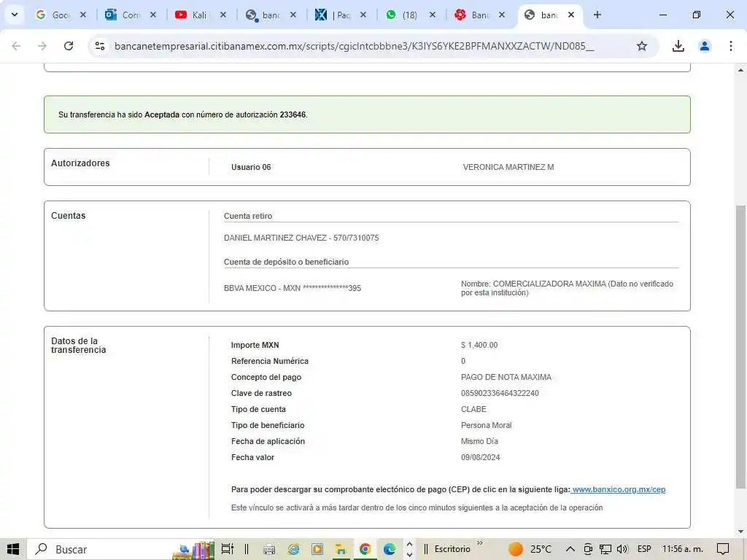The height and width of the screenshot is (560, 747).
Task: Open the Chrome downloads panel
Action: click(678, 46)
